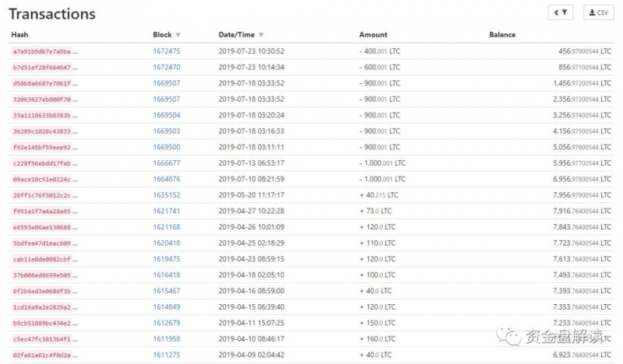The height and width of the screenshot is (364, 623).
Task: Open block 1669507 in d58b8a6687e7061f row
Action: pos(167,83)
